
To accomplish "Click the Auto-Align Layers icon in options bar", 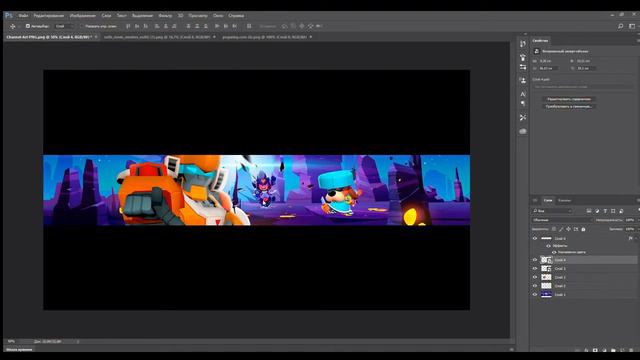I will point(249,26).
